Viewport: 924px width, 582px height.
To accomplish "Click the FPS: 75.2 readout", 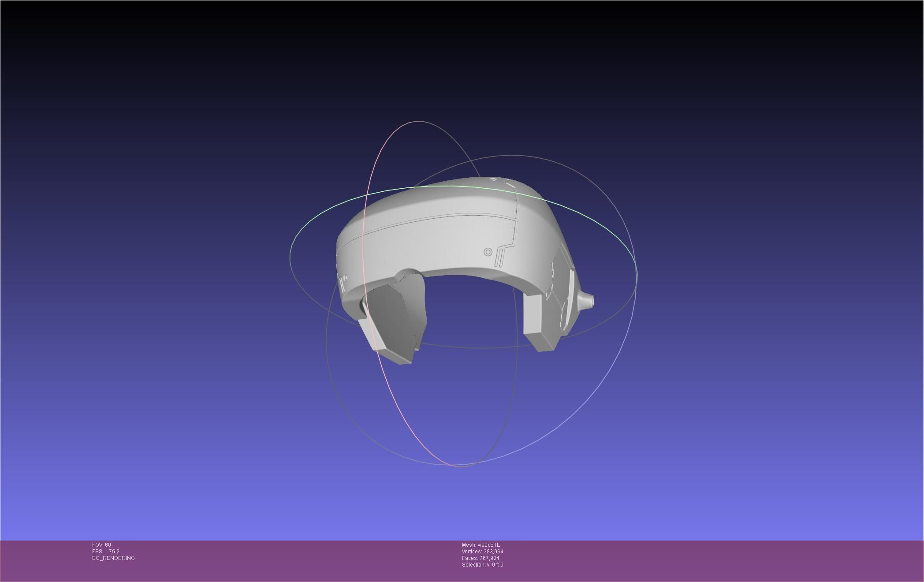I will pyautogui.click(x=106, y=552).
